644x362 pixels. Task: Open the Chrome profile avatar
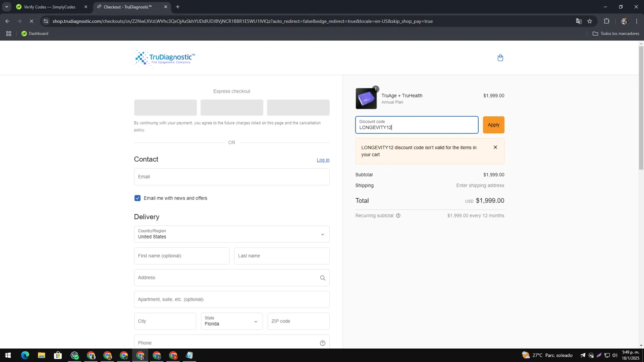tap(624, 21)
